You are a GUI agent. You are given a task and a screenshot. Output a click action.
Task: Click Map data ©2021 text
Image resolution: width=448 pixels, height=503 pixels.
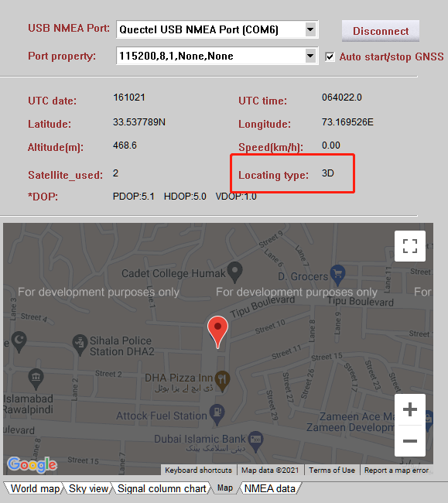(x=270, y=470)
